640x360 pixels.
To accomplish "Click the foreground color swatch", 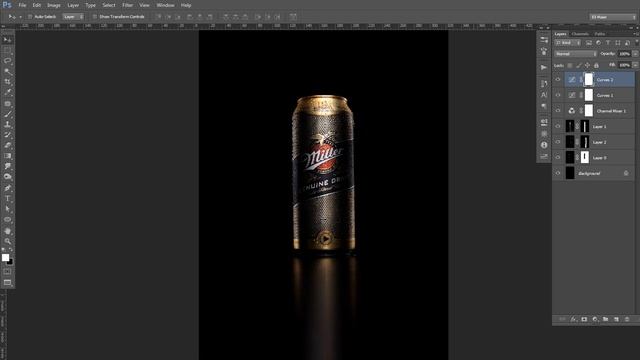I will (x=5, y=257).
